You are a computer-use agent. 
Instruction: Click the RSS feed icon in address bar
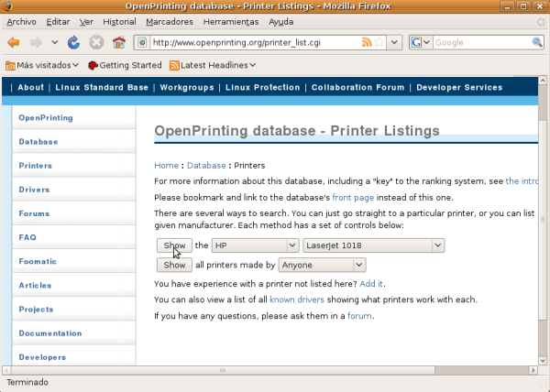pos(367,43)
